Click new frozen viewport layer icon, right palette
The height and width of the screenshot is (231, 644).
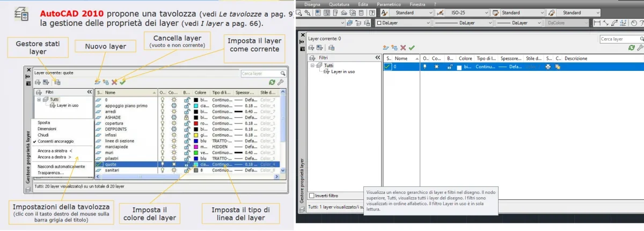pos(394,48)
